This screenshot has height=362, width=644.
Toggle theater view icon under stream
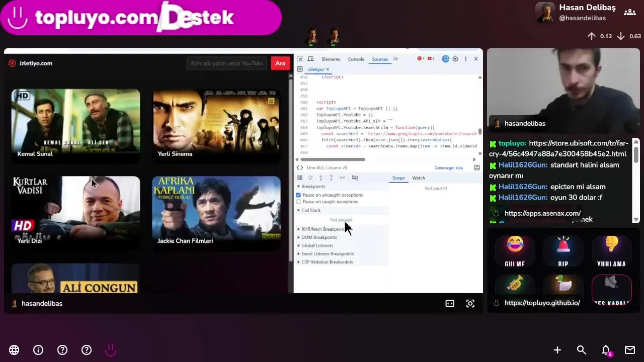pyautogui.click(x=450, y=304)
